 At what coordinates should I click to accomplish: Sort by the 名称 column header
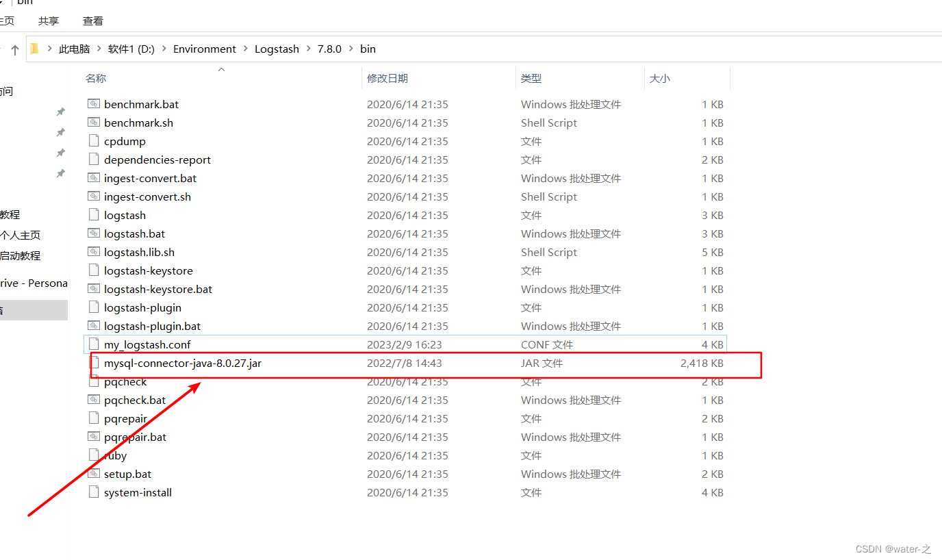point(96,78)
